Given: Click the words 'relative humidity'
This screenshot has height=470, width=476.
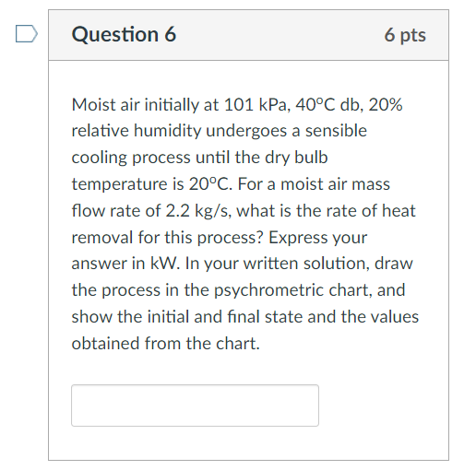Looking at the screenshot, I should (136, 131).
